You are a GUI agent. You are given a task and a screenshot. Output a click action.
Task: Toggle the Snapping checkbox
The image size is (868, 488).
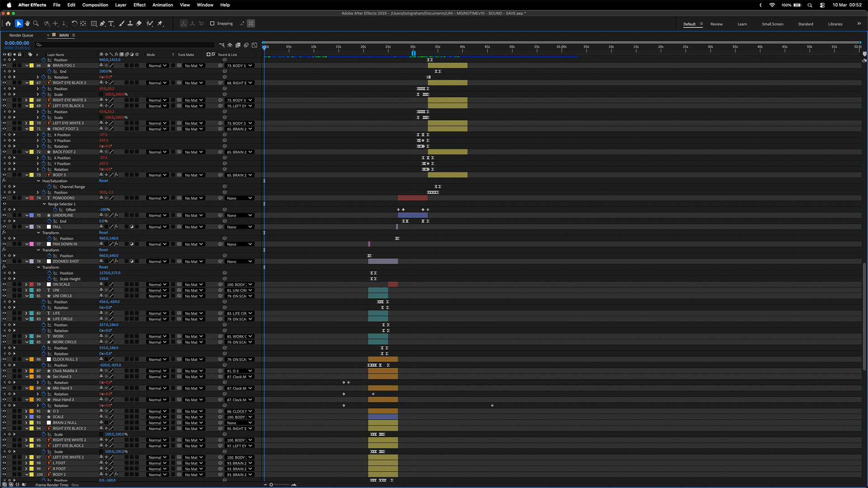point(212,23)
